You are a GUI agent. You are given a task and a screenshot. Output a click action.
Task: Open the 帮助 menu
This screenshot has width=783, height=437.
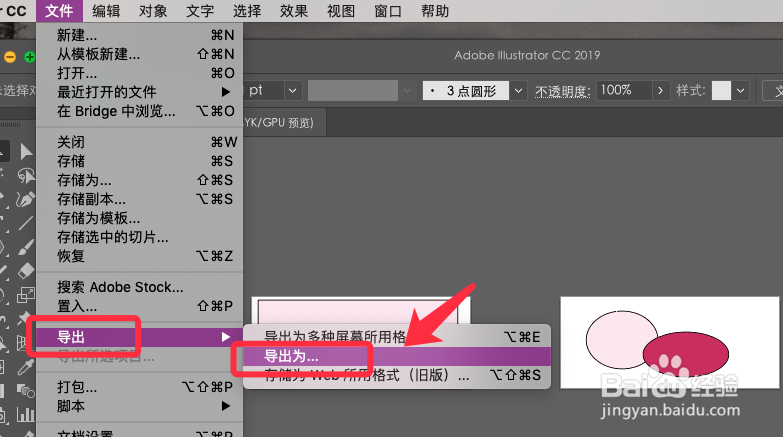[434, 11]
